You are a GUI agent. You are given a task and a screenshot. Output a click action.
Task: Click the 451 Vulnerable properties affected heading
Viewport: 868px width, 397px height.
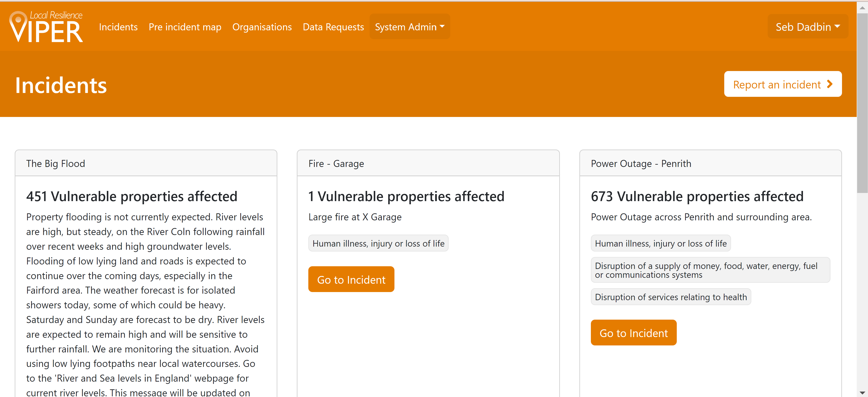pos(132,196)
